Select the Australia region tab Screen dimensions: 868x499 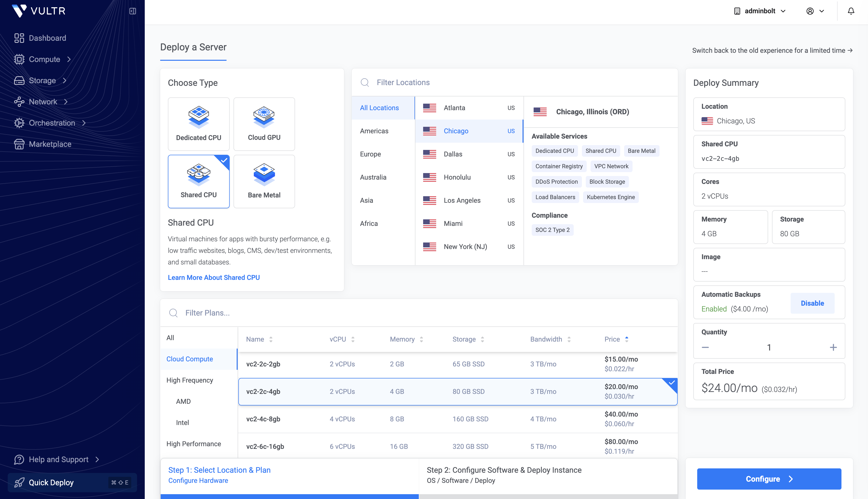point(383,177)
